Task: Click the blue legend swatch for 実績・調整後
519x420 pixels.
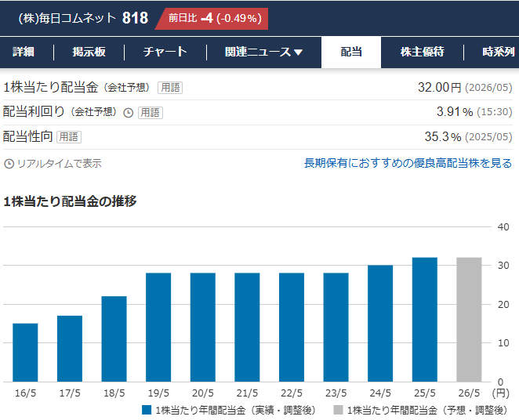Action: tap(147, 410)
